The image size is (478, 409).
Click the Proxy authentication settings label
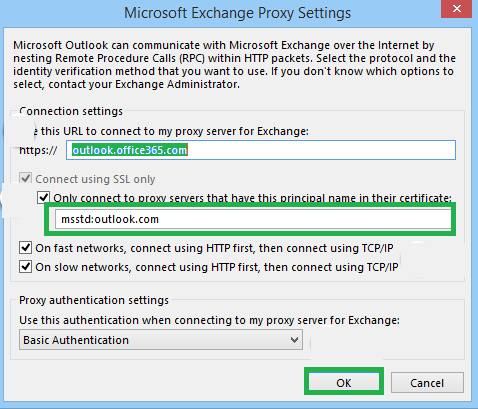[94, 300]
